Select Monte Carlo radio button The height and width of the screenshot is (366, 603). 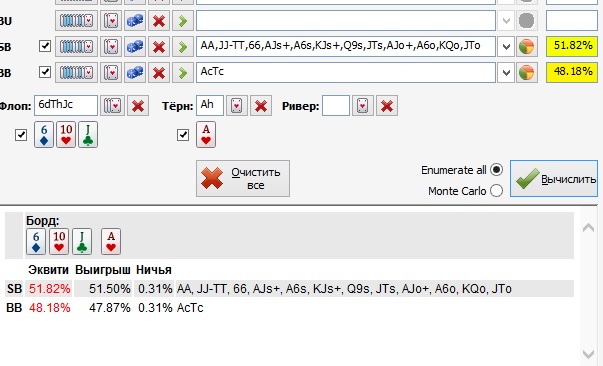point(496,190)
